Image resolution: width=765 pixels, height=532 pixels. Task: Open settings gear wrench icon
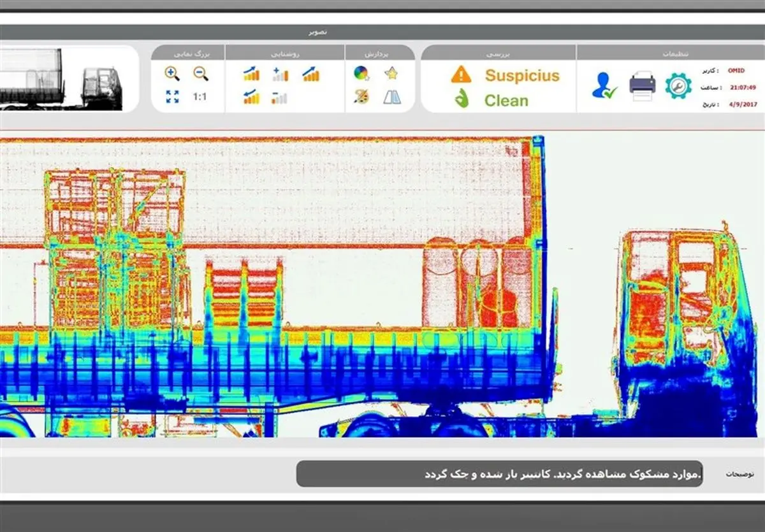coord(678,85)
